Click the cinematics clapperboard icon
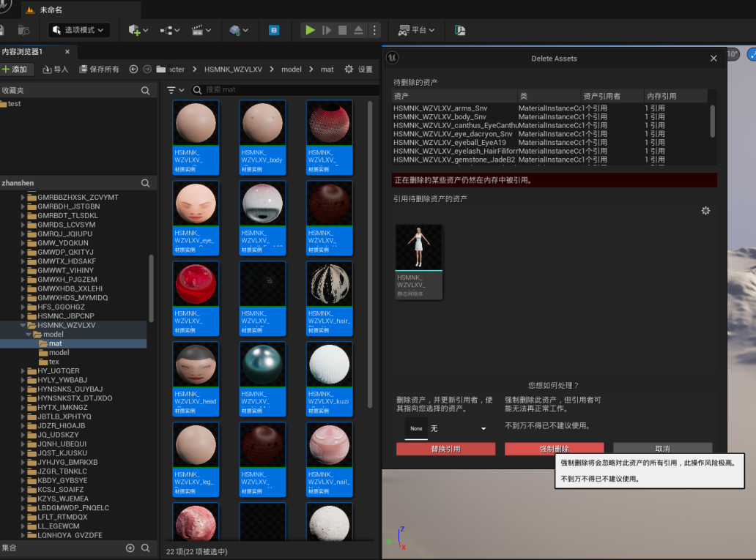 pos(197,30)
